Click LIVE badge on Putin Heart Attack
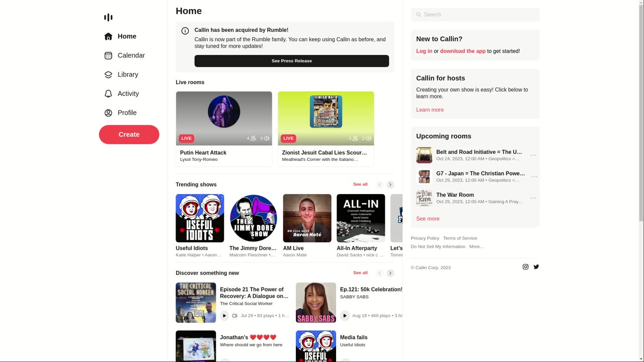This screenshot has height=362, width=644. [187, 138]
